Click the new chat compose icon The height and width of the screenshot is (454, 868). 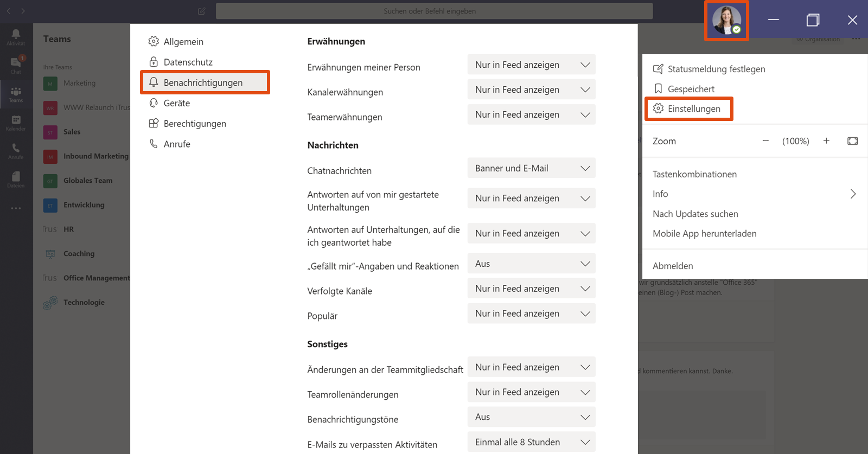tap(202, 11)
